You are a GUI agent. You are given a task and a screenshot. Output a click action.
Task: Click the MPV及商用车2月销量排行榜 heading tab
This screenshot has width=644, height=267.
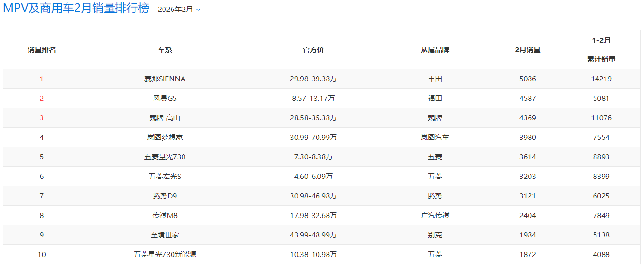coord(76,9)
